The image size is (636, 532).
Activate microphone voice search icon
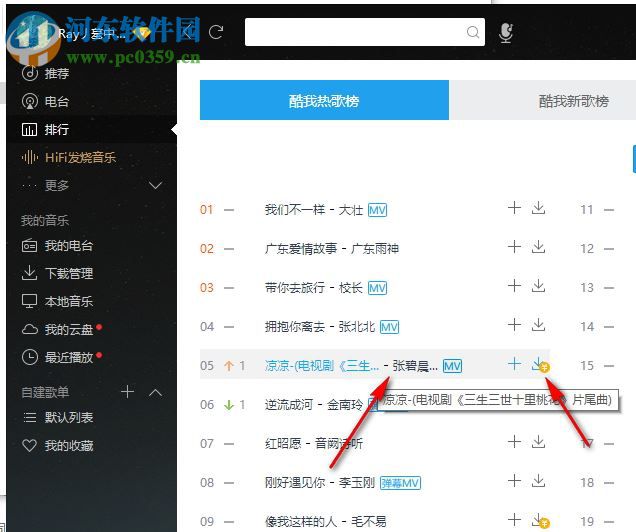coord(505,33)
